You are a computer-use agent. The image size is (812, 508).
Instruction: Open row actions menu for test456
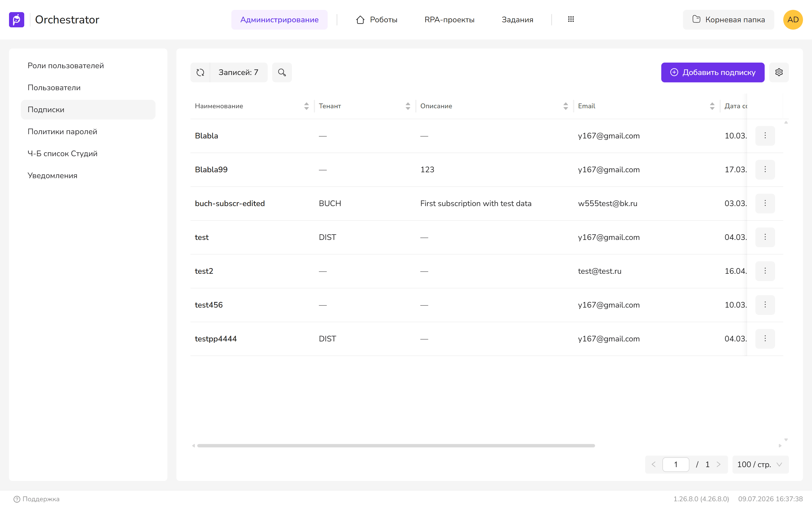(765, 305)
